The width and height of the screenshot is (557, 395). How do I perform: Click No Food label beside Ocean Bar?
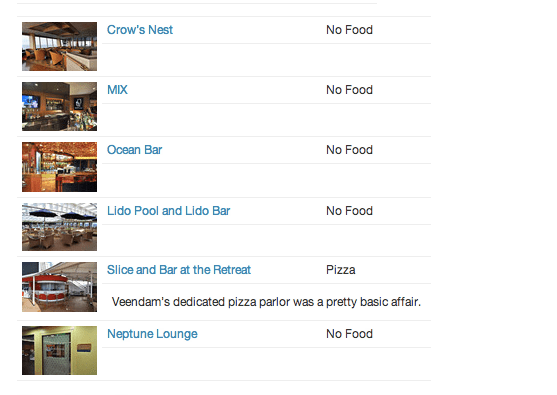coord(350,150)
